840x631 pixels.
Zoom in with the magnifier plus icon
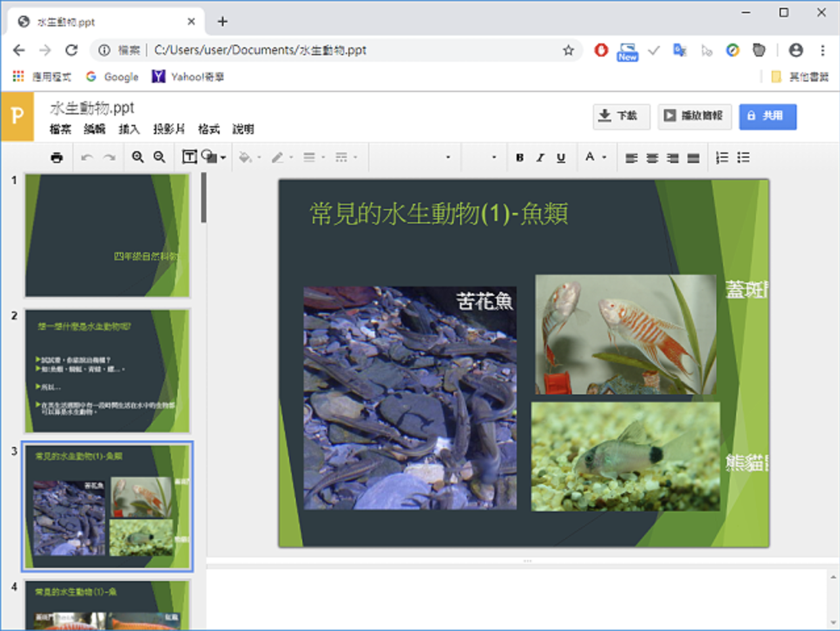[x=137, y=157]
